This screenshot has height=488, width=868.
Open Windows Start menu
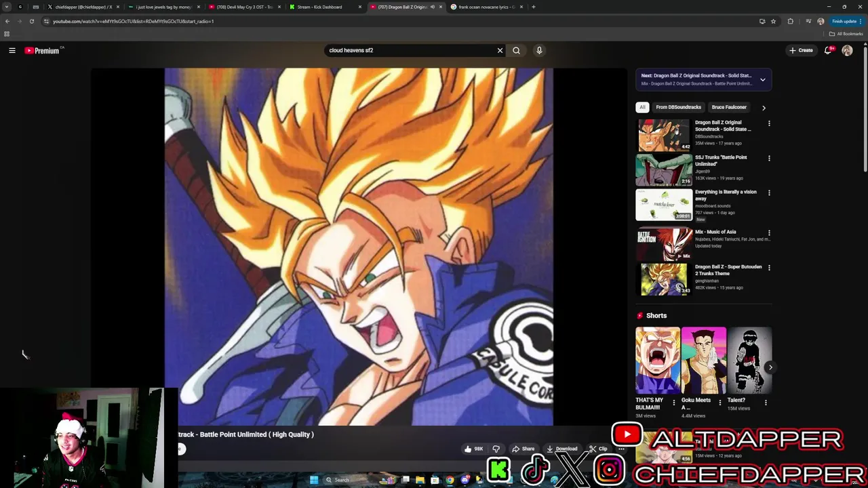[314, 480]
